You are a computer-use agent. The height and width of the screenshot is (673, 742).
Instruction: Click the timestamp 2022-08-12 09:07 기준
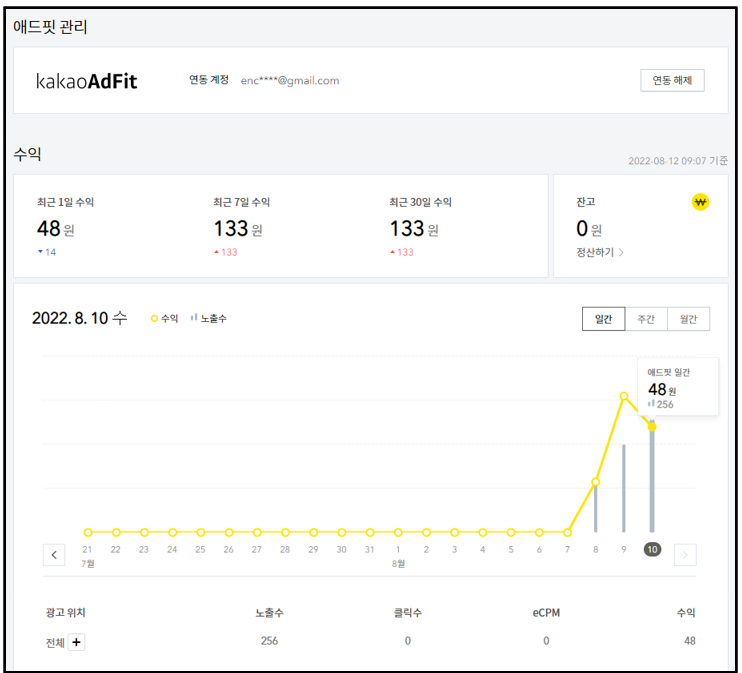[x=678, y=161]
